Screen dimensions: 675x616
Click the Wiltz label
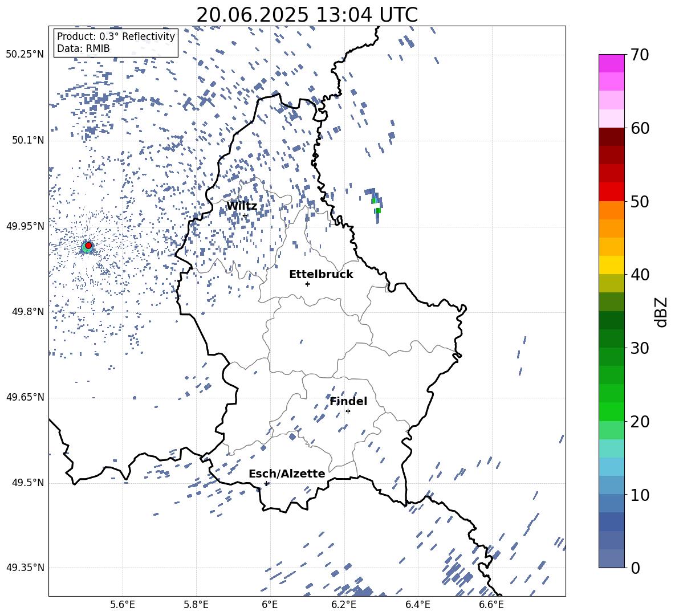pos(242,206)
